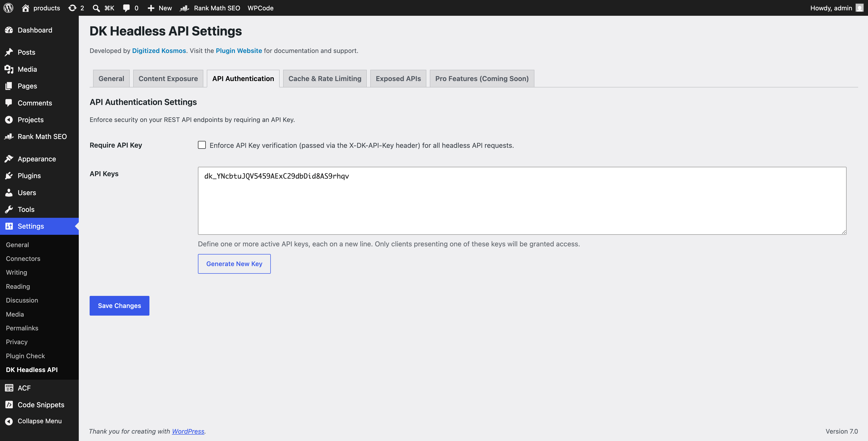Image resolution: width=868 pixels, height=441 pixels.
Task: Click the Generate New Key button
Action: pos(234,264)
